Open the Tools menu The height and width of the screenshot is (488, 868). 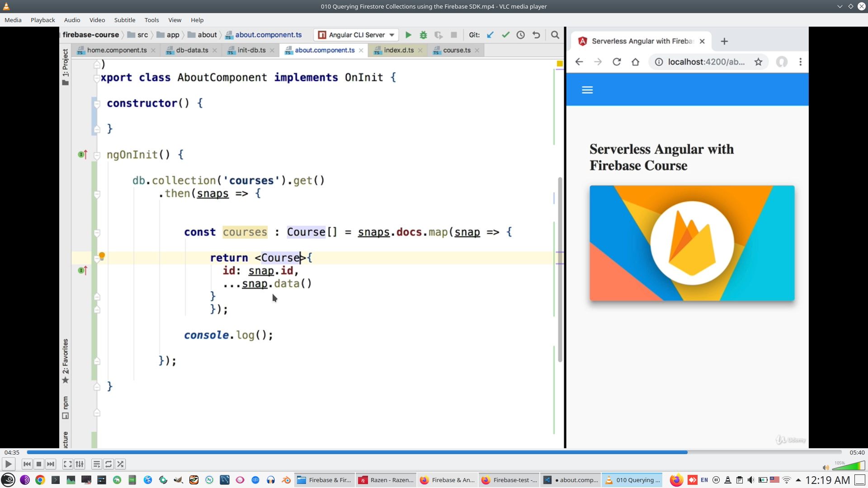point(151,20)
